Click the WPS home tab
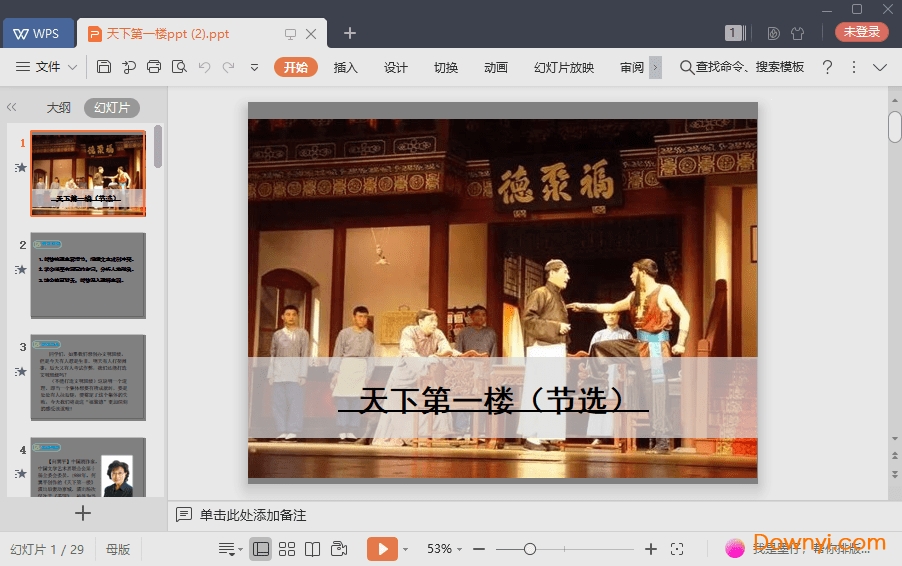This screenshot has width=902, height=566. pos(38,33)
